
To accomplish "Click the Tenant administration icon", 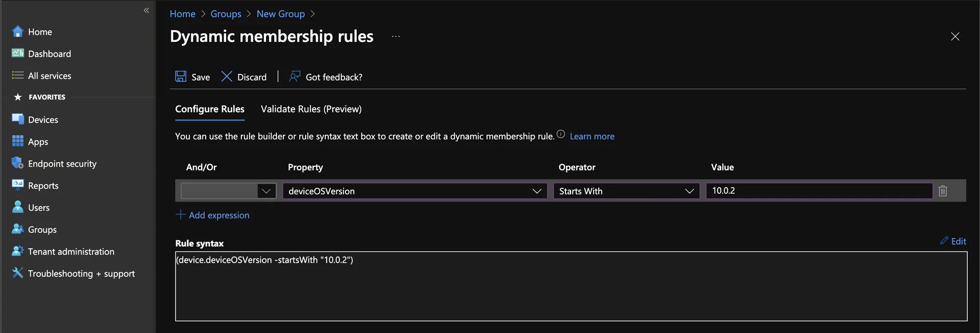I will click(x=18, y=251).
